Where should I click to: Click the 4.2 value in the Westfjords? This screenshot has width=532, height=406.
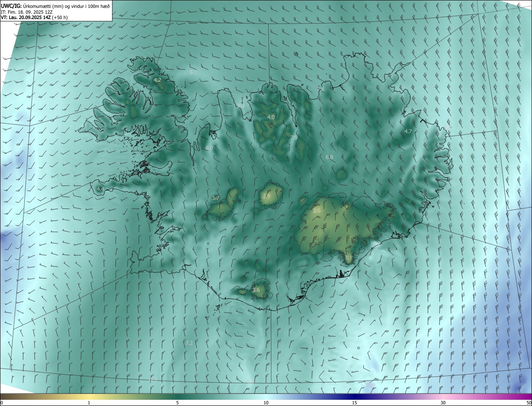[x=158, y=80]
